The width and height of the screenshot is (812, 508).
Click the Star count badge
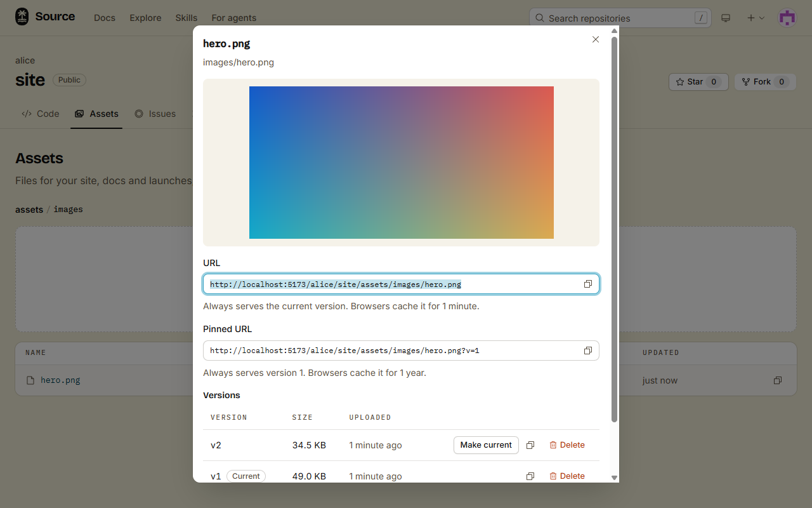click(x=714, y=82)
